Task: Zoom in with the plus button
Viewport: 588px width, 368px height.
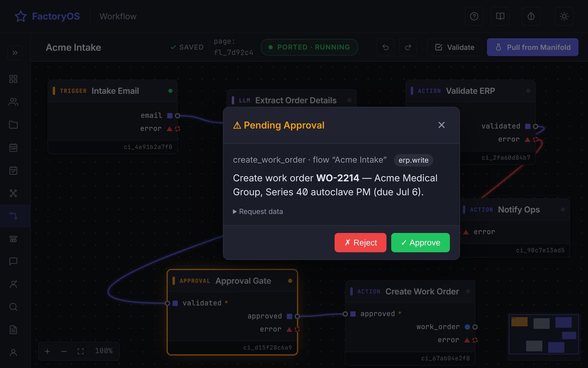Action: pyautogui.click(x=47, y=351)
